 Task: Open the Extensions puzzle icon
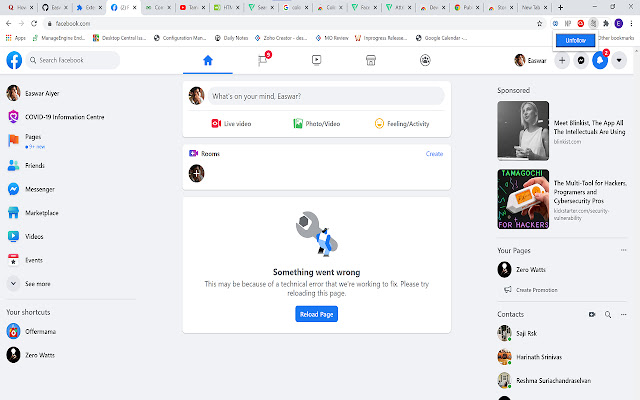click(606, 24)
